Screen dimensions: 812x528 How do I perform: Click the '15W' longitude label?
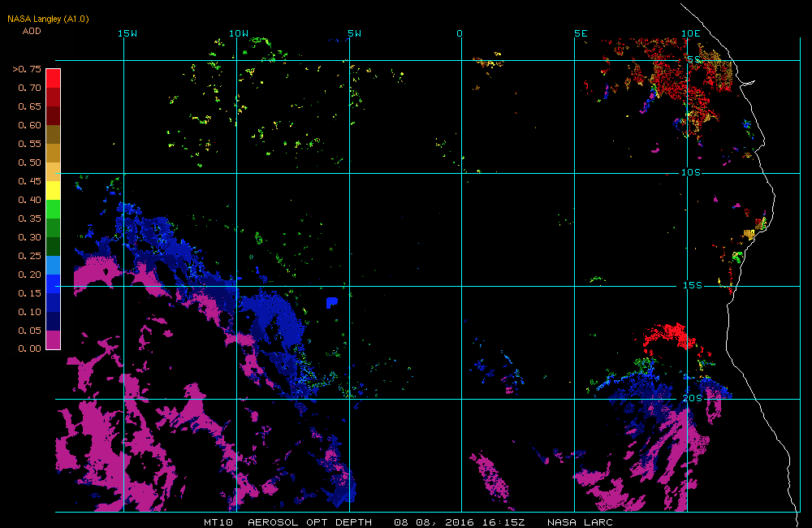tap(127, 33)
